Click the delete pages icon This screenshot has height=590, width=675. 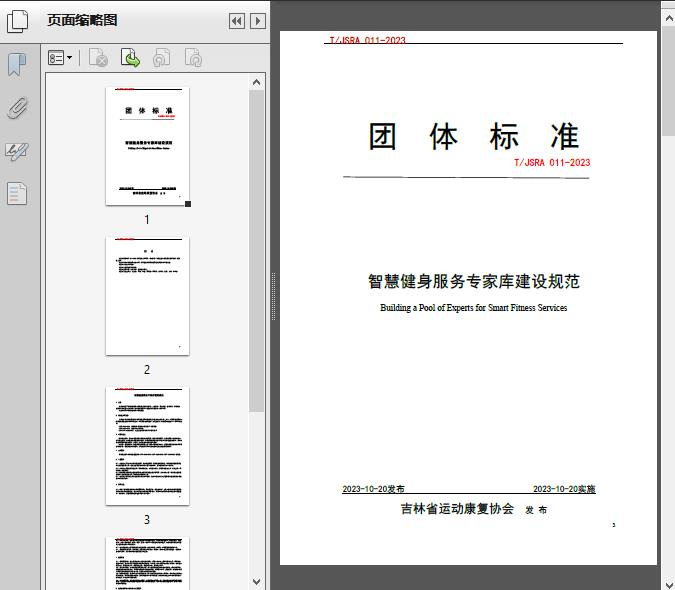click(x=98, y=58)
